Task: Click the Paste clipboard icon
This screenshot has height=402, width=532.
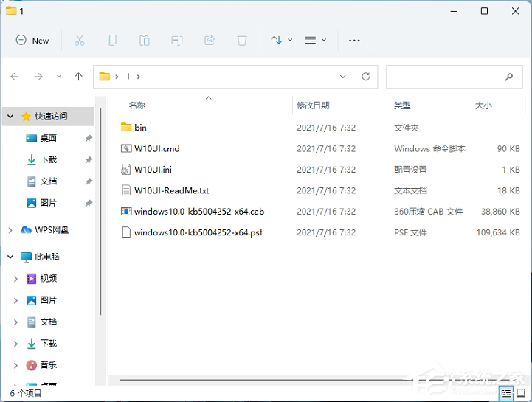Action: click(145, 41)
